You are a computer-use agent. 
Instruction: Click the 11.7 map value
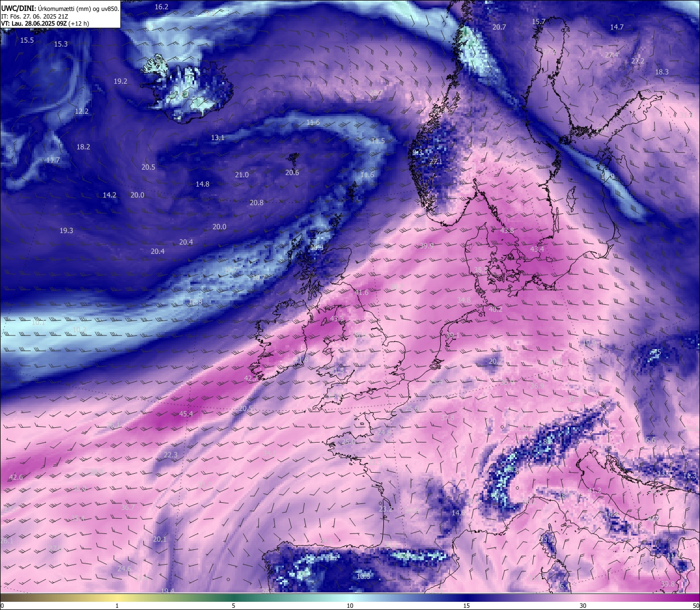pyautogui.click(x=53, y=160)
